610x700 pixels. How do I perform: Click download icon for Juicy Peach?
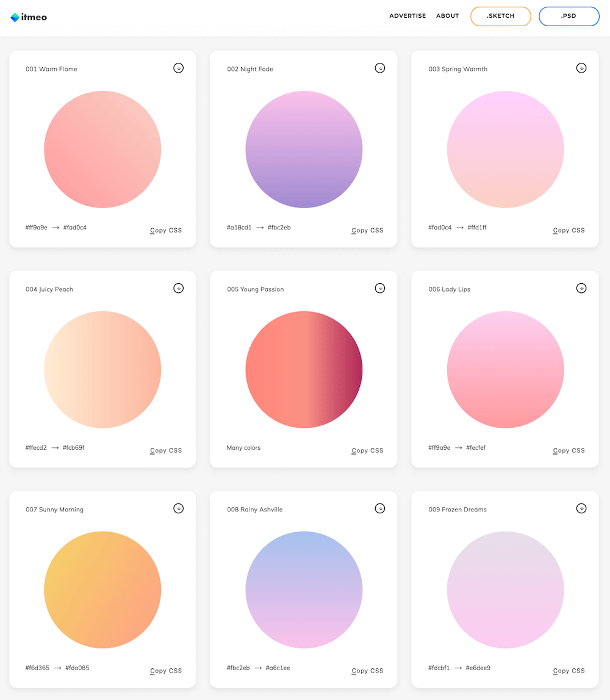click(x=179, y=288)
